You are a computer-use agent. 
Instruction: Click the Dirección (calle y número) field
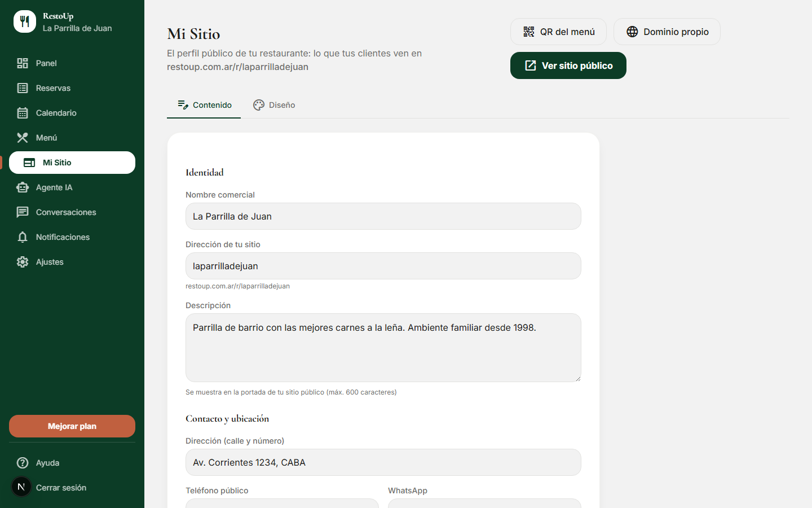[383, 462]
